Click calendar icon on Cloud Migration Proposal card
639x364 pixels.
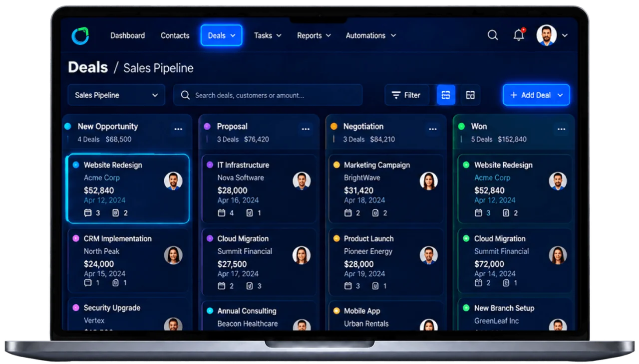pos(222,286)
